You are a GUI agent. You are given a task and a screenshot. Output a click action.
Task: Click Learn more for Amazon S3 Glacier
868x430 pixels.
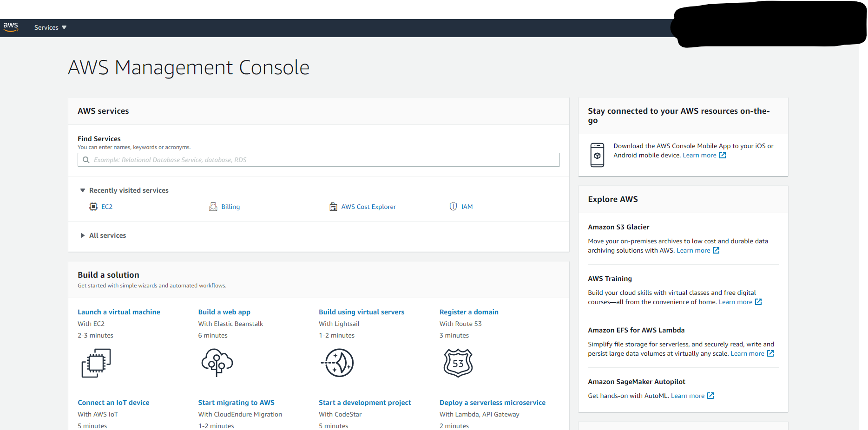click(693, 250)
